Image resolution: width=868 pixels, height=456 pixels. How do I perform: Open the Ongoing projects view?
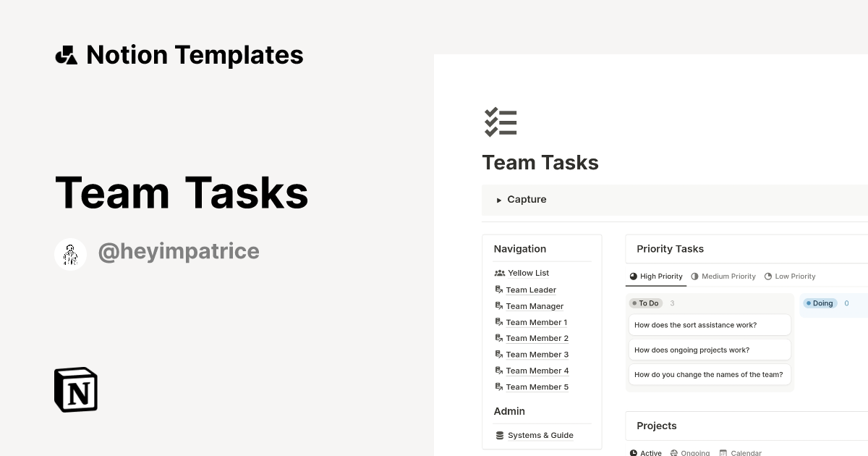click(x=695, y=452)
